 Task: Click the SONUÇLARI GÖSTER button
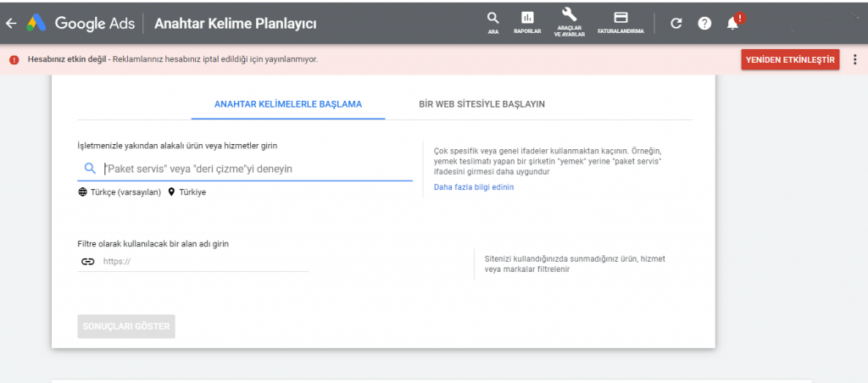pos(126,326)
